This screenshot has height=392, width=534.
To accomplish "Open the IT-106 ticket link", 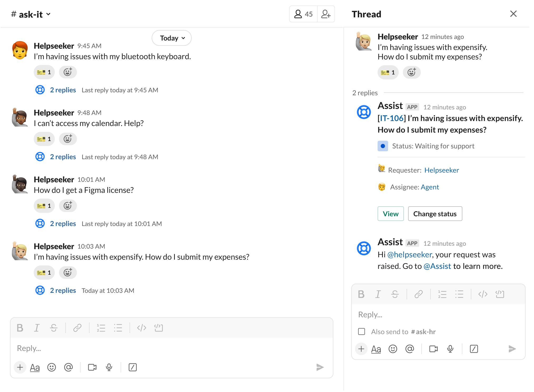I will (x=391, y=118).
